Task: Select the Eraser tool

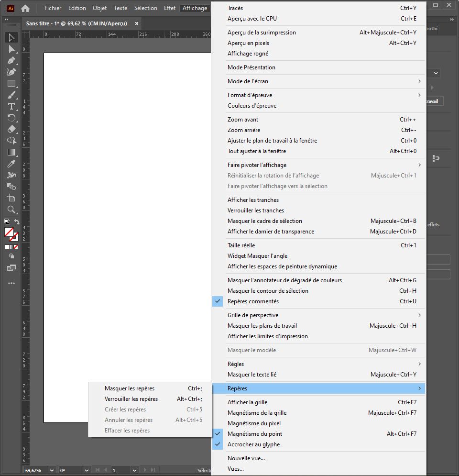Action: 11,129
